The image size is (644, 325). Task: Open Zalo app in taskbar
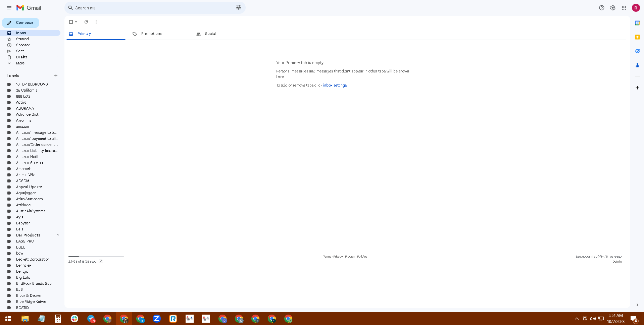(157, 319)
